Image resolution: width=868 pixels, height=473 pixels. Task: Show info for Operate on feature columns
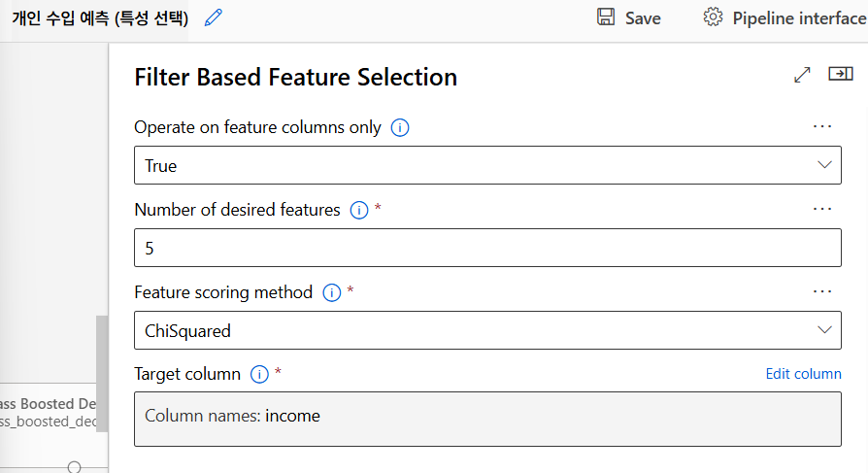click(x=399, y=127)
